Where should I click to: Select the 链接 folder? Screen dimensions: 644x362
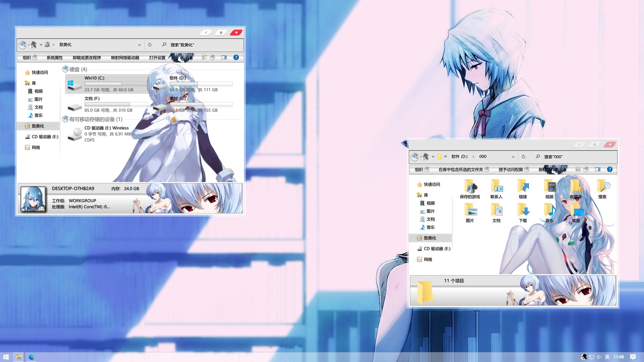tap(523, 189)
